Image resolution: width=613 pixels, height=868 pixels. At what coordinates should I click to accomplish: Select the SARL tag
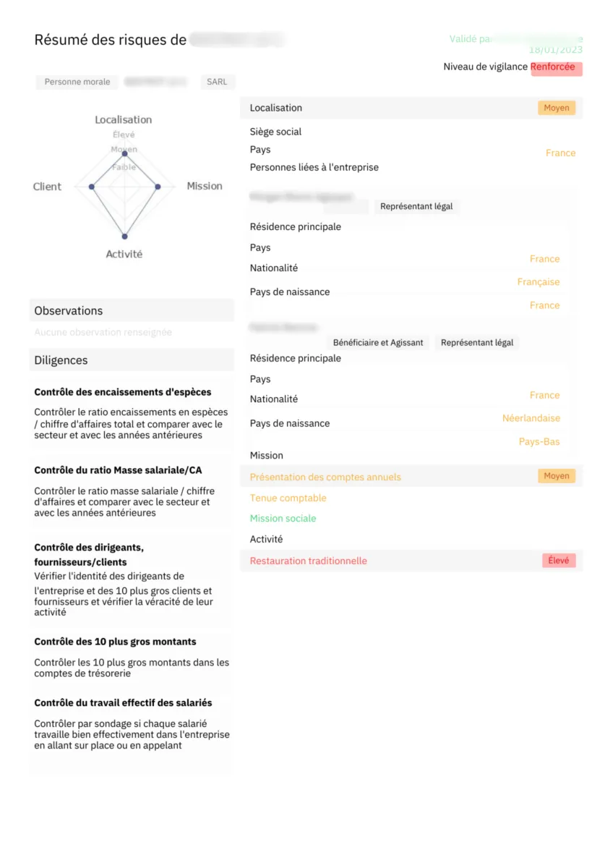(217, 82)
